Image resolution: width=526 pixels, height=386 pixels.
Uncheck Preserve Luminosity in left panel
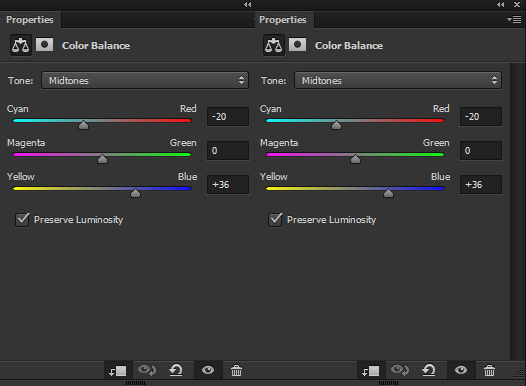[x=22, y=220]
